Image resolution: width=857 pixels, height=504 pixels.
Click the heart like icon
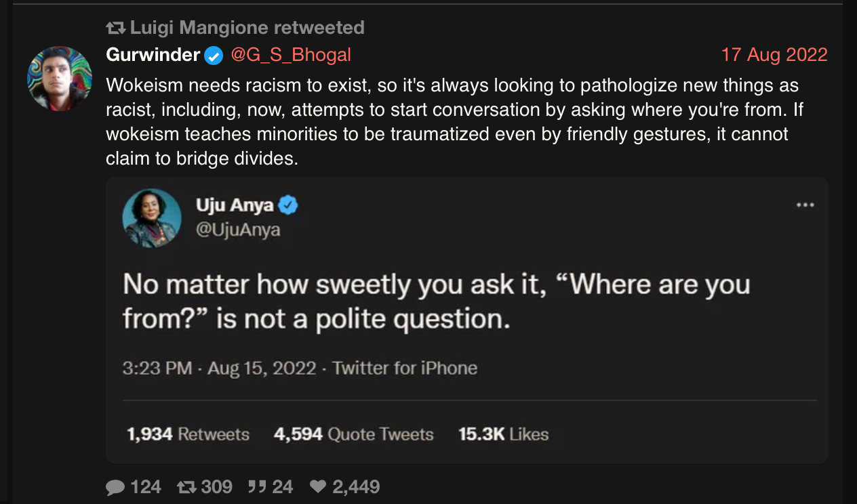click(x=318, y=487)
